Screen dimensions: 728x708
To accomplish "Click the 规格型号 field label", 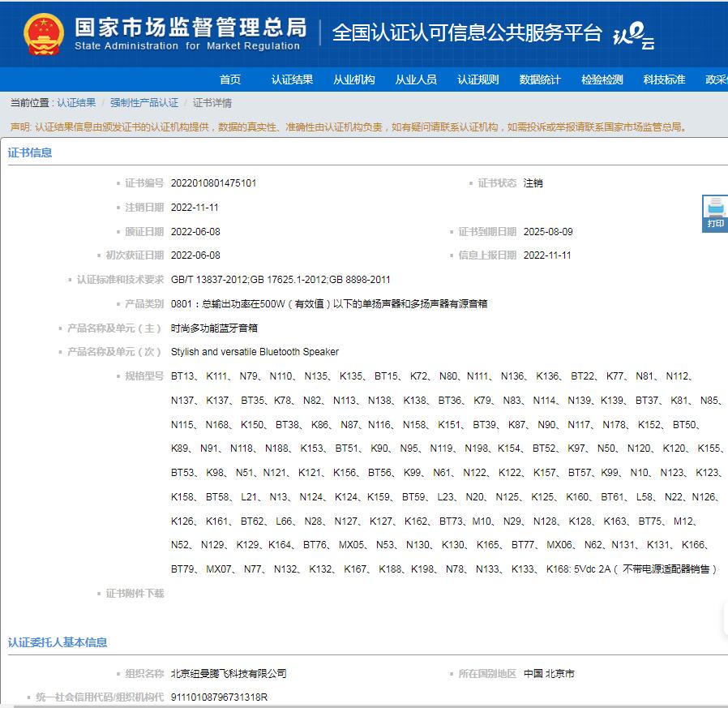I will click(144, 375).
